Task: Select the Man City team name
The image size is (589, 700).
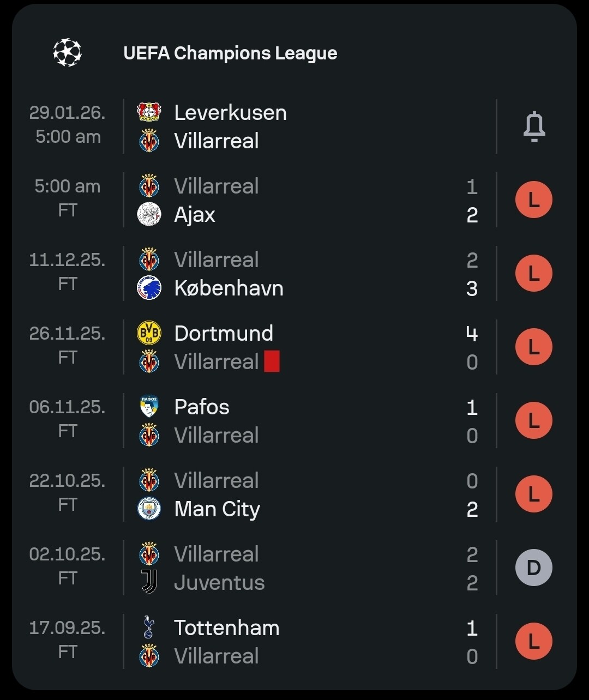Action: point(217,509)
